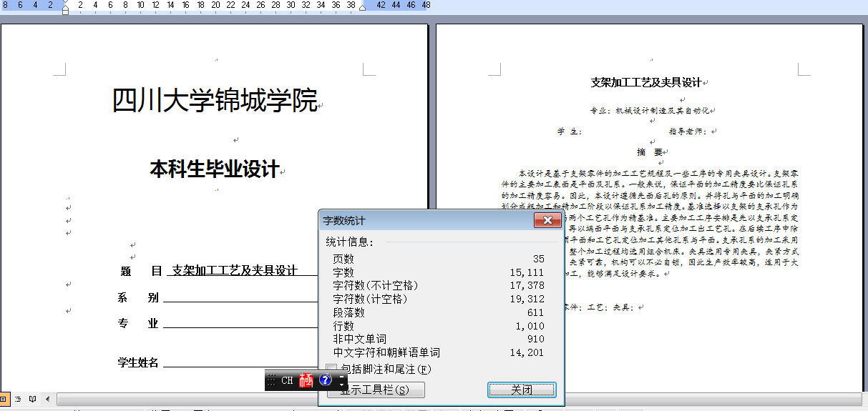Click the 指导老师: text
The height and width of the screenshot is (411, 868).
click(688, 132)
